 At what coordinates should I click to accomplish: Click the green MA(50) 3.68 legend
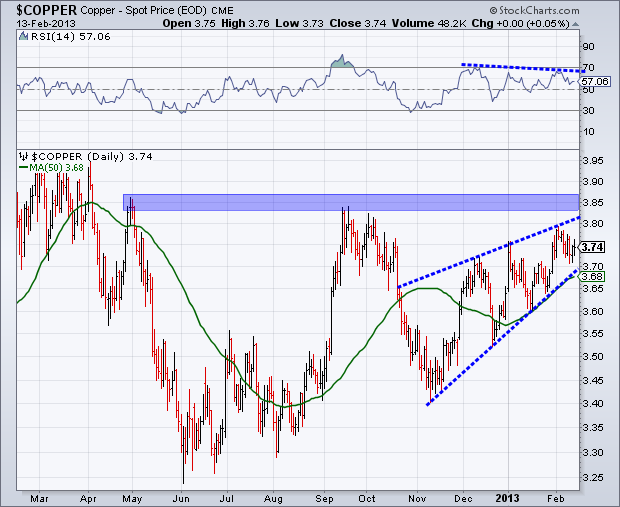[x=51, y=168]
